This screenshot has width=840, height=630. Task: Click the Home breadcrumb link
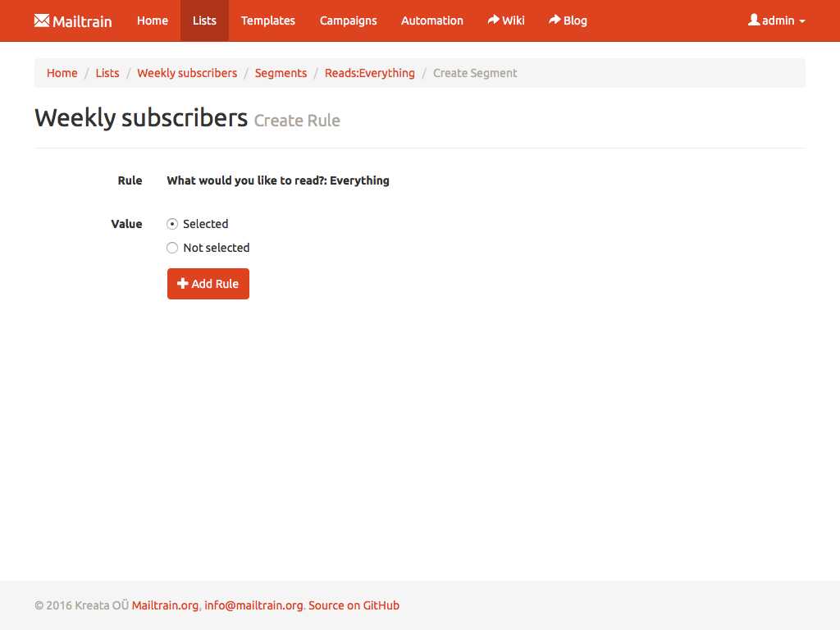coord(62,73)
